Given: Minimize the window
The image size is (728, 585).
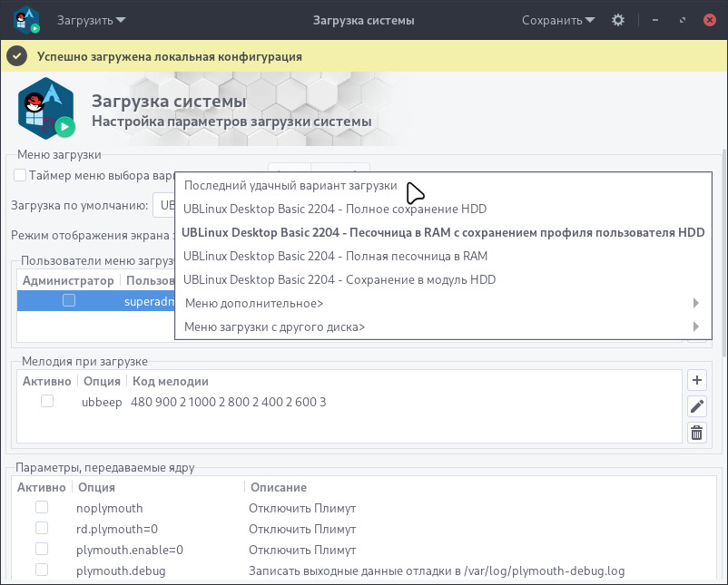Looking at the screenshot, I should (655, 20).
